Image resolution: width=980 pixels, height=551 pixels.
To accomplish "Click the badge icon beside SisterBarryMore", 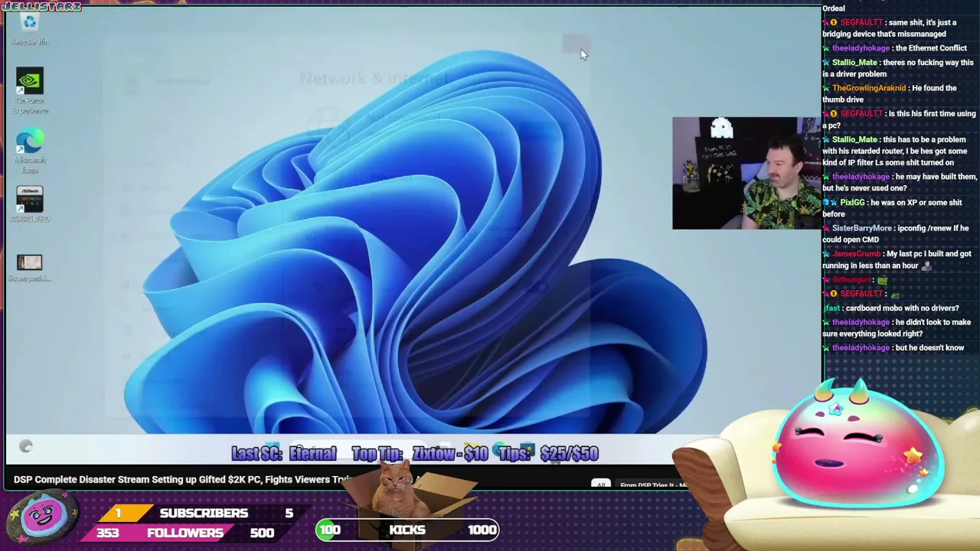I will pyautogui.click(x=826, y=228).
